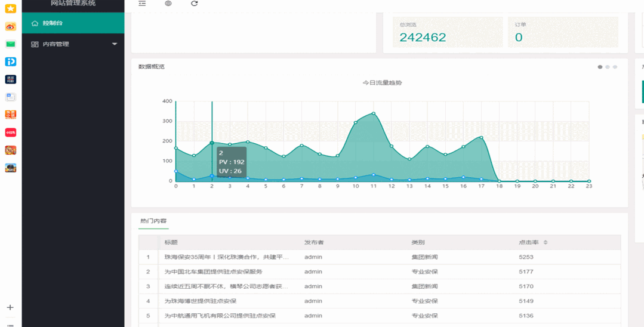Screen dimensions: 644x327
Task: Select the first carousel dot in 数据概览
Action: point(600,67)
